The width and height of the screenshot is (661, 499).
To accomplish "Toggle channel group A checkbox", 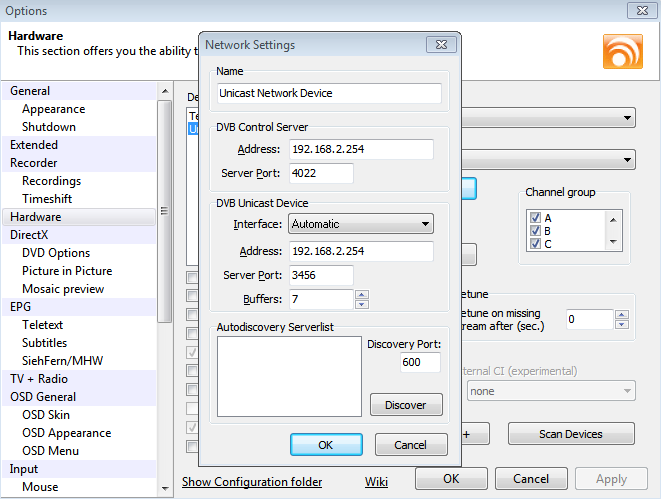I will (x=536, y=218).
